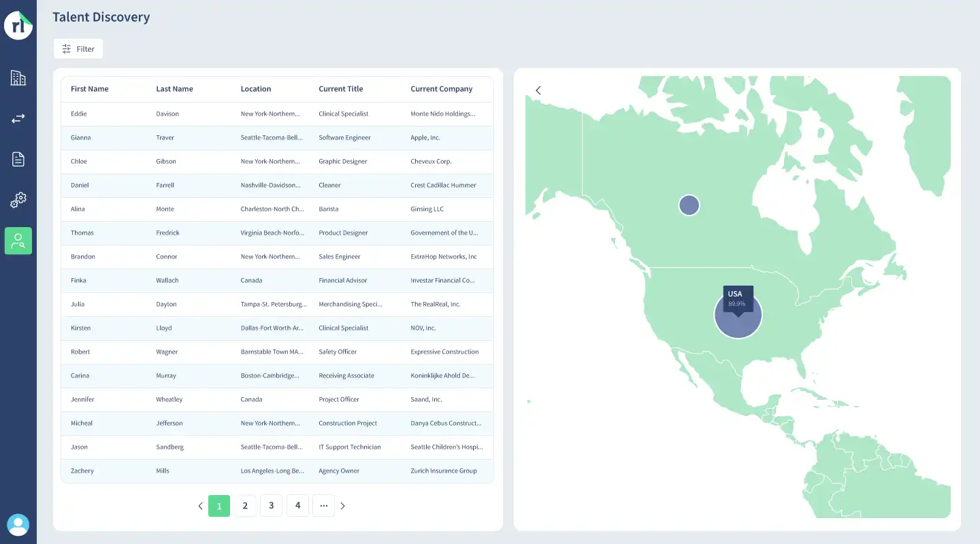Switch to page 2 of results
The width and height of the screenshot is (980, 544).
click(245, 506)
